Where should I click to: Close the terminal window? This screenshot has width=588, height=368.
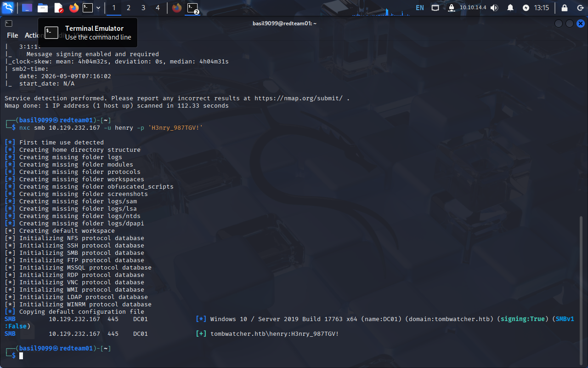tap(581, 23)
